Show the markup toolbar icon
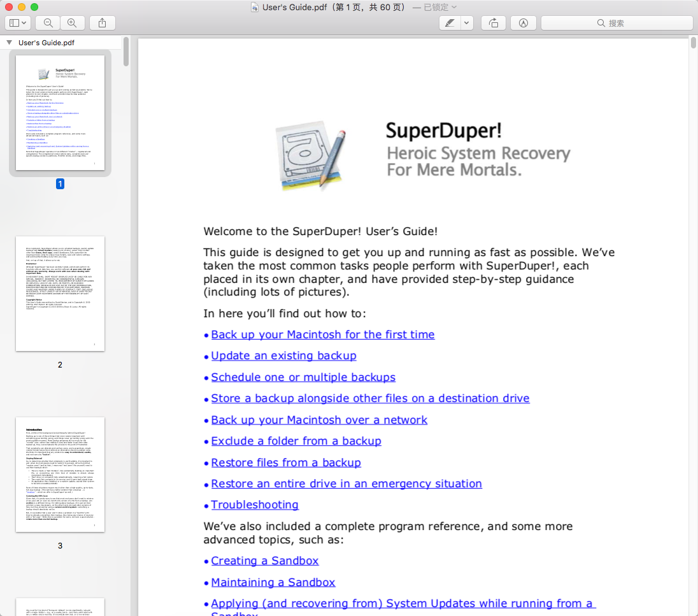Viewport: 698px width, 616px height. point(523,23)
